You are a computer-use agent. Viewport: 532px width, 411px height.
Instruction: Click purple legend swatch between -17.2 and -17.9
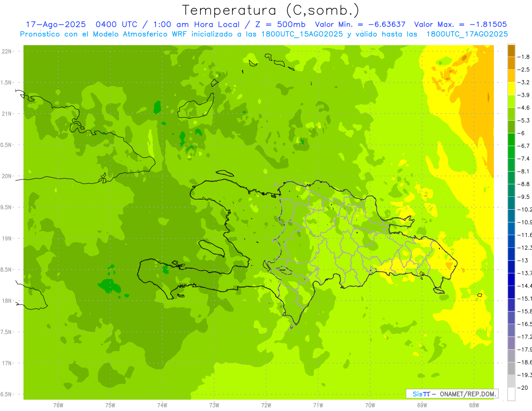512,343
